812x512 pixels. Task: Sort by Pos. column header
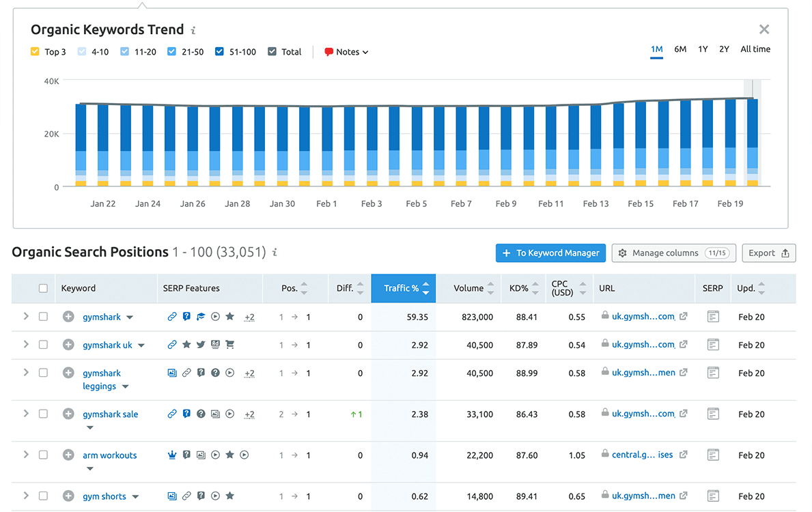click(x=294, y=288)
